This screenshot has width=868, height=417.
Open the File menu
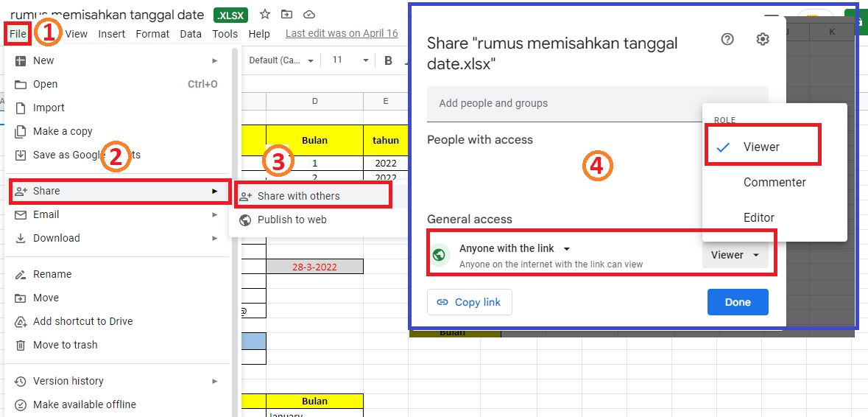click(x=18, y=34)
